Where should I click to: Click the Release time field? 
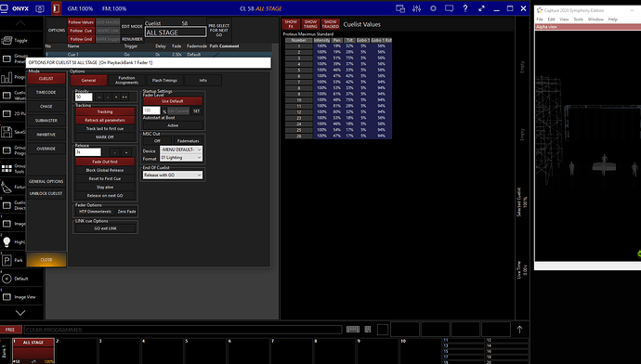point(88,152)
